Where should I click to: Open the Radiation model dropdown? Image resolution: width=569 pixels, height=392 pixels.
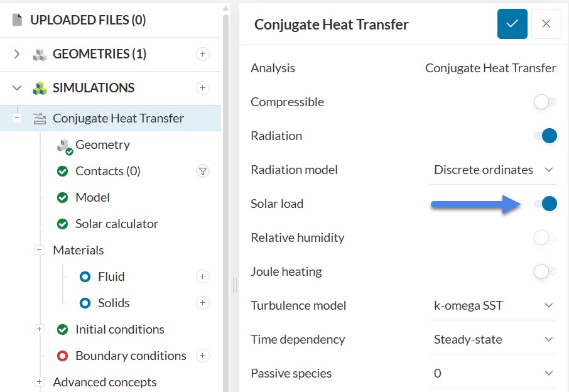(494, 170)
